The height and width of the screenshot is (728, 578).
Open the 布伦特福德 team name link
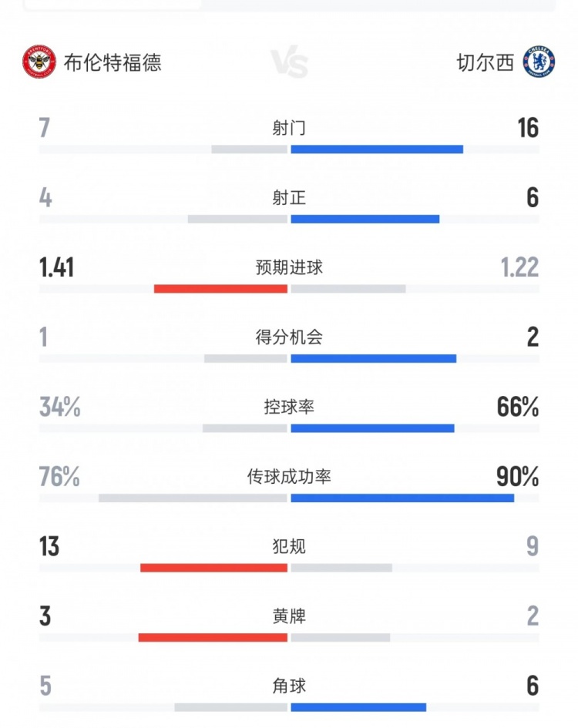pos(113,62)
